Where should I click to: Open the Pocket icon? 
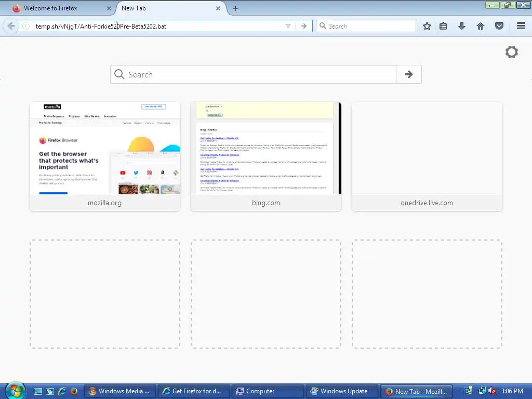(x=499, y=26)
